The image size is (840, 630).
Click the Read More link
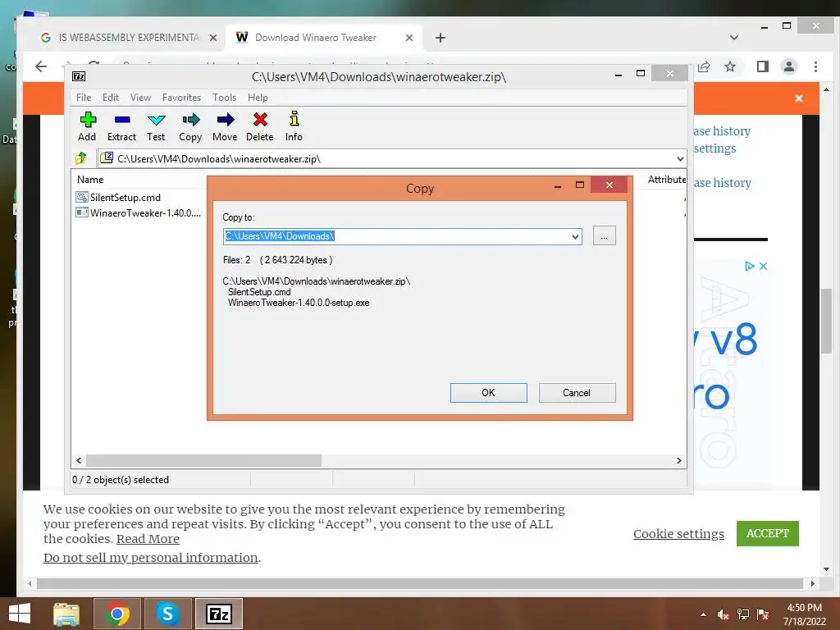[148, 539]
